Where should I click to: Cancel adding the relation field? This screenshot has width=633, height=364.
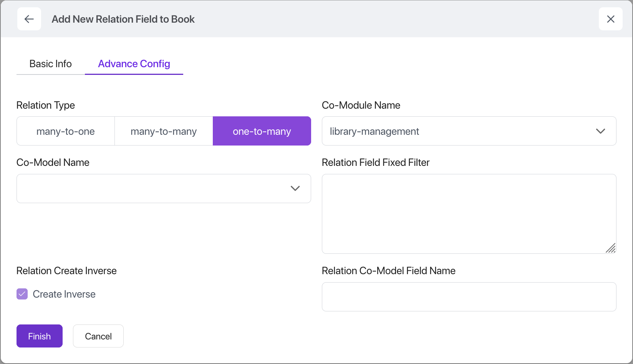[x=98, y=336]
